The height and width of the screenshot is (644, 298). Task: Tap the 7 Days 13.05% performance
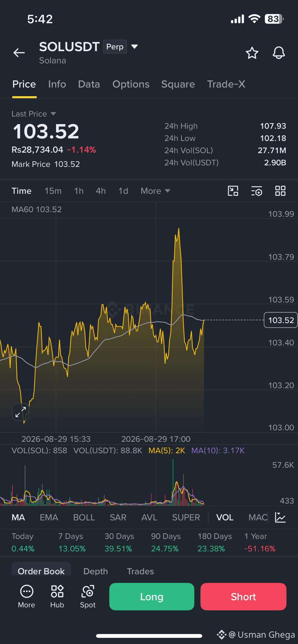72,542
